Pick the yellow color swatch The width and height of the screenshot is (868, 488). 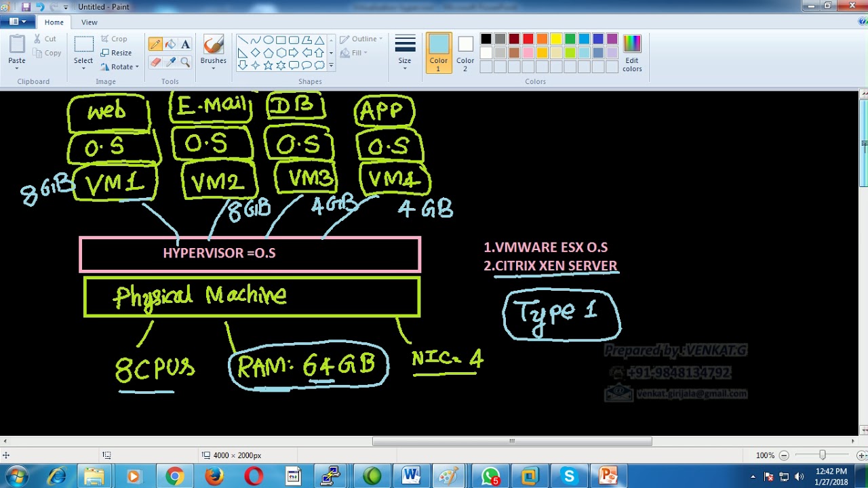[556, 39]
